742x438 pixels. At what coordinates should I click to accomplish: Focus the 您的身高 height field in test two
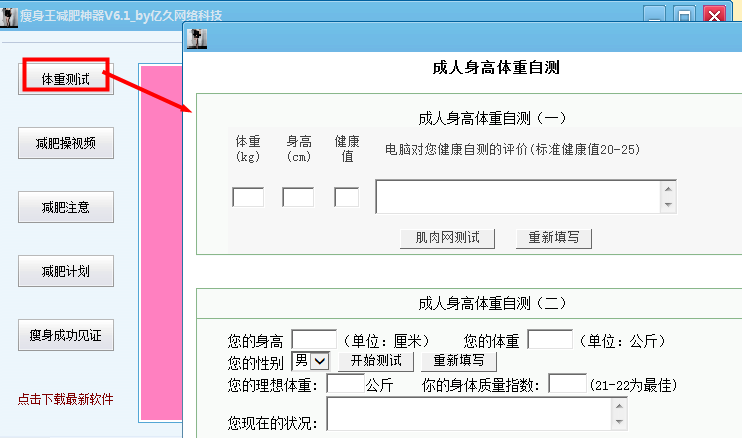[x=314, y=340]
